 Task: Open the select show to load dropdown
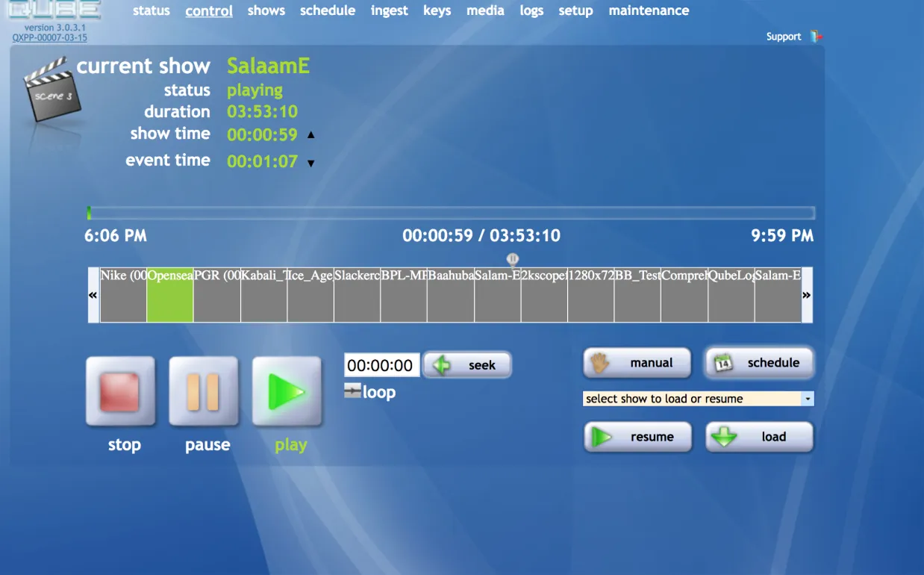(x=698, y=399)
